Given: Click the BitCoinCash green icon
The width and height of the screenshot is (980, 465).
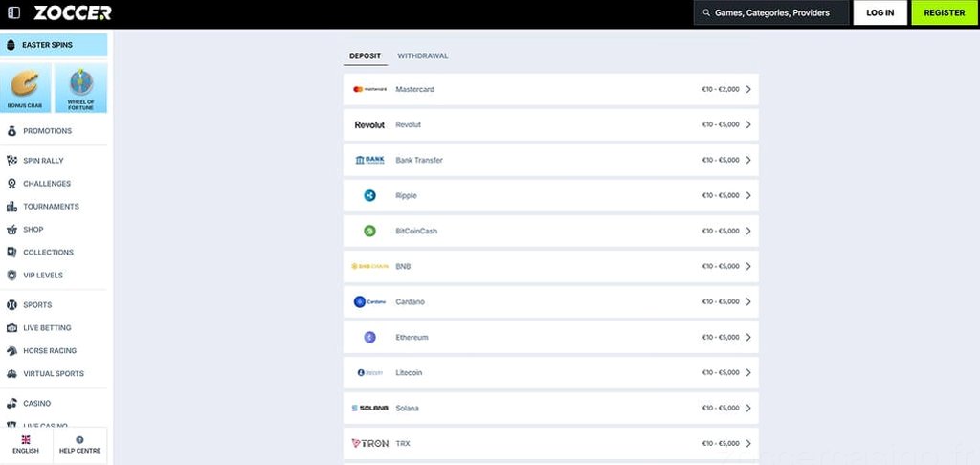Looking at the screenshot, I should click(x=369, y=232).
